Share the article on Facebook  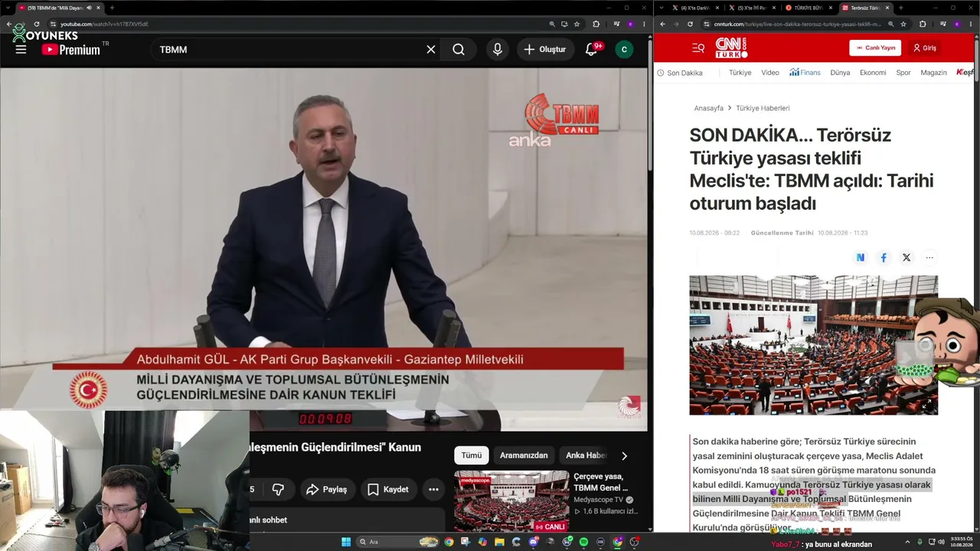(x=884, y=258)
